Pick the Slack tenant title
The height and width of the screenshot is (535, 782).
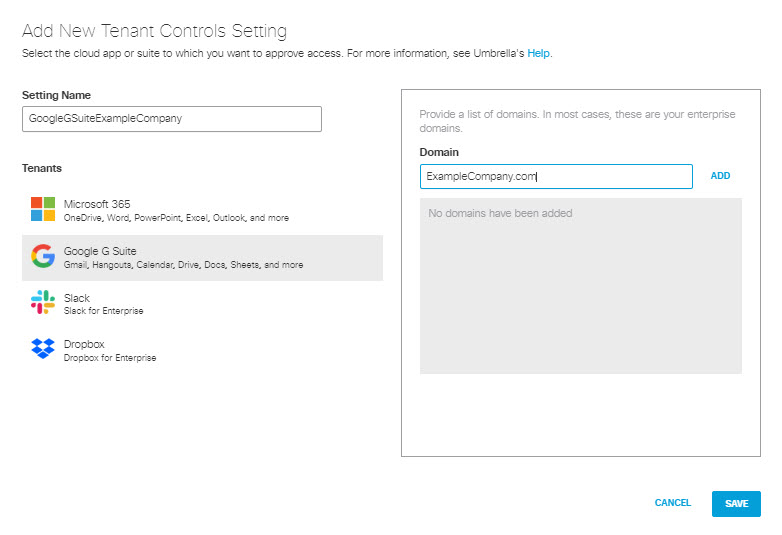[x=77, y=298]
